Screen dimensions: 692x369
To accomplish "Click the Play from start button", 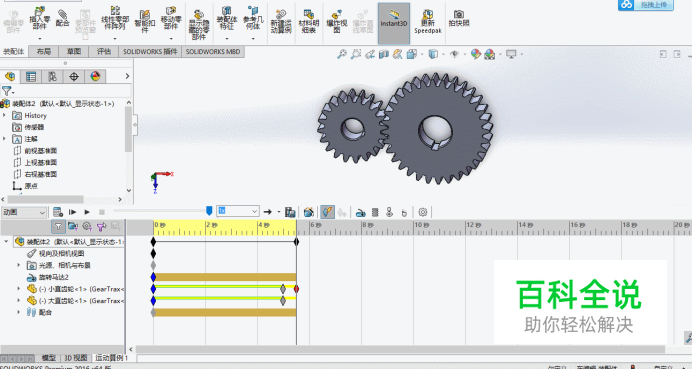I will tap(73, 212).
